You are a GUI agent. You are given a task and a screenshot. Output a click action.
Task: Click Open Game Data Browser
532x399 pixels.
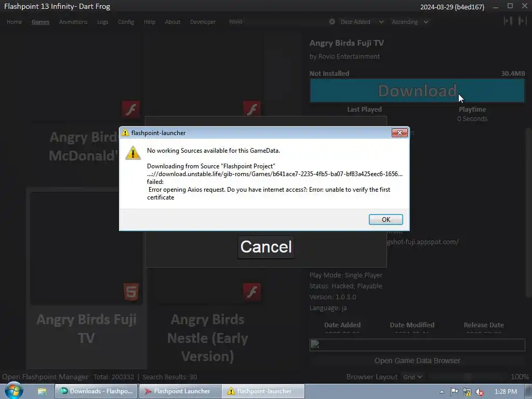coord(417,361)
